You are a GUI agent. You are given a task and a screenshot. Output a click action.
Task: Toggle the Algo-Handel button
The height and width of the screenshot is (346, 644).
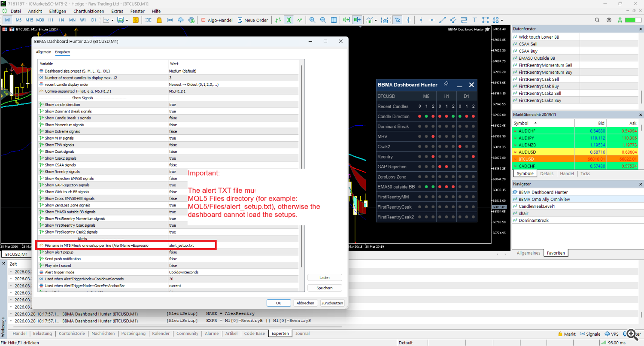point(217,20)
